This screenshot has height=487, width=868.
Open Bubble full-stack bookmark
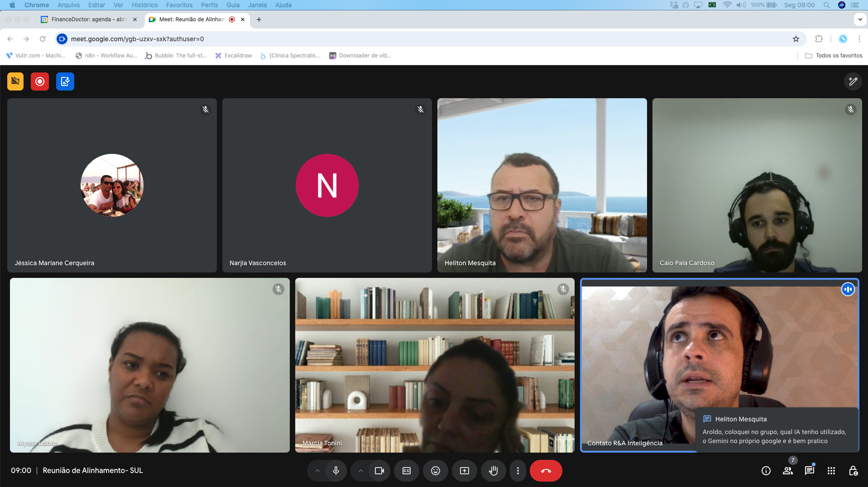click(176, 56)
